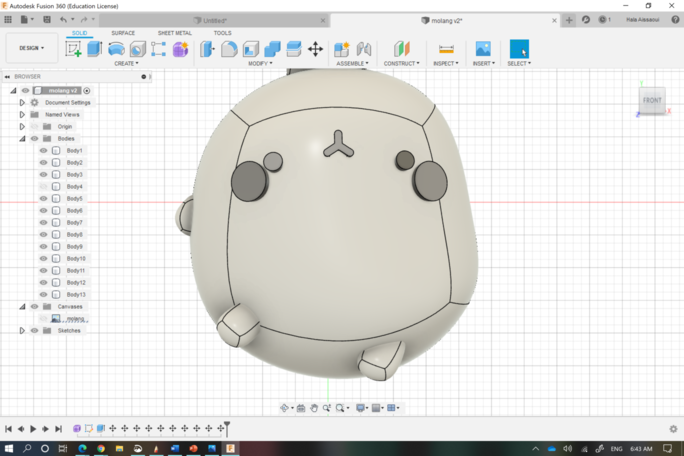Screen dimensions: 684x456
Task: Hide Body1 using its eye icon
Action: tap(44, 151)
